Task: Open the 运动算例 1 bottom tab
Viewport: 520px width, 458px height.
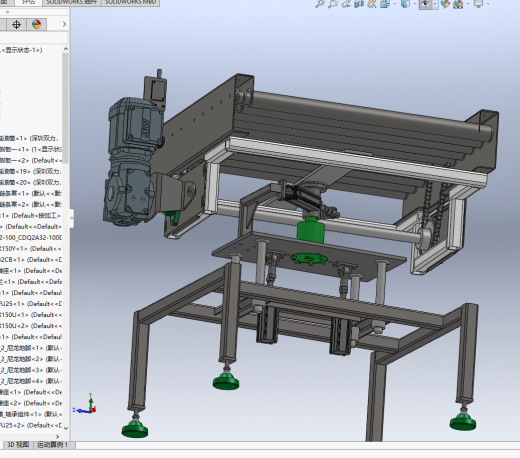Action: click(x=53, y=445)
